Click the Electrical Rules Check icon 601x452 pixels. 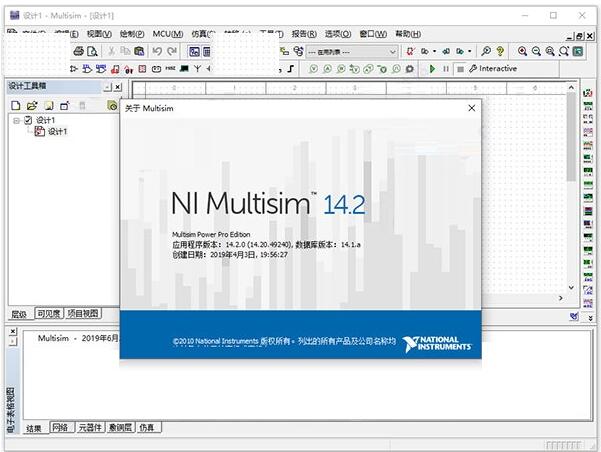pos(411,51)
